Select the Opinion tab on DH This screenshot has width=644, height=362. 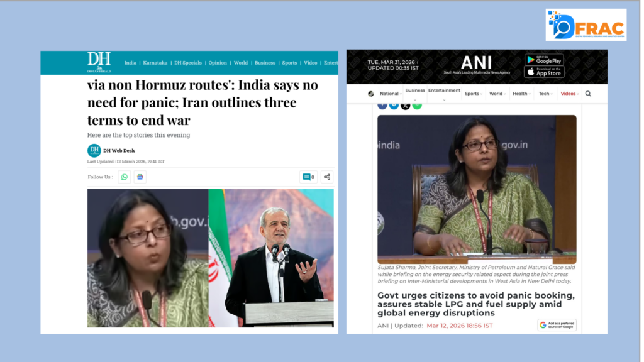tap(217, 63)
